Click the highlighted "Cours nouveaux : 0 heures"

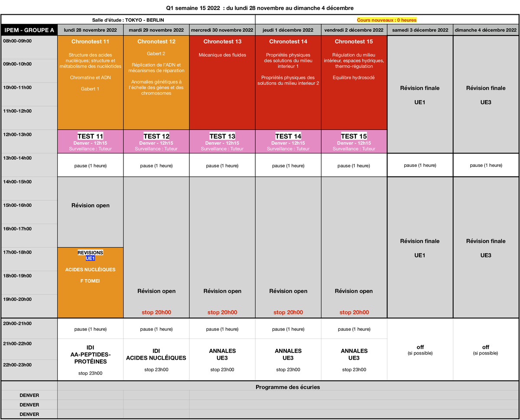tap(387, 20)
